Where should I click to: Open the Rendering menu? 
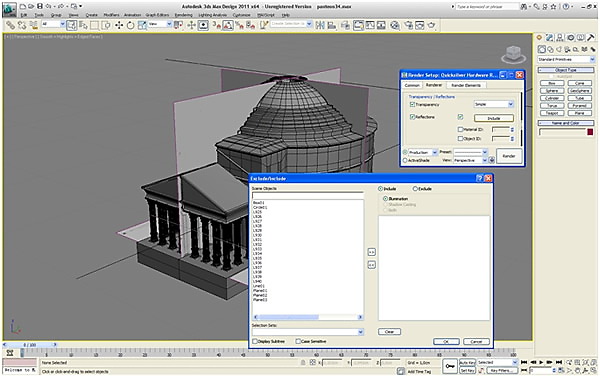184,15
